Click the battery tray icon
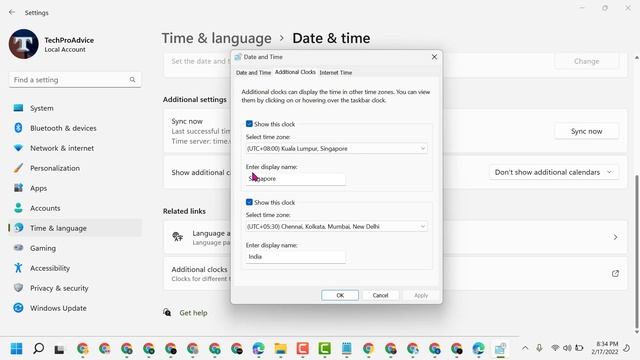The width and height of the screenshot is (640, 360). 579,348
